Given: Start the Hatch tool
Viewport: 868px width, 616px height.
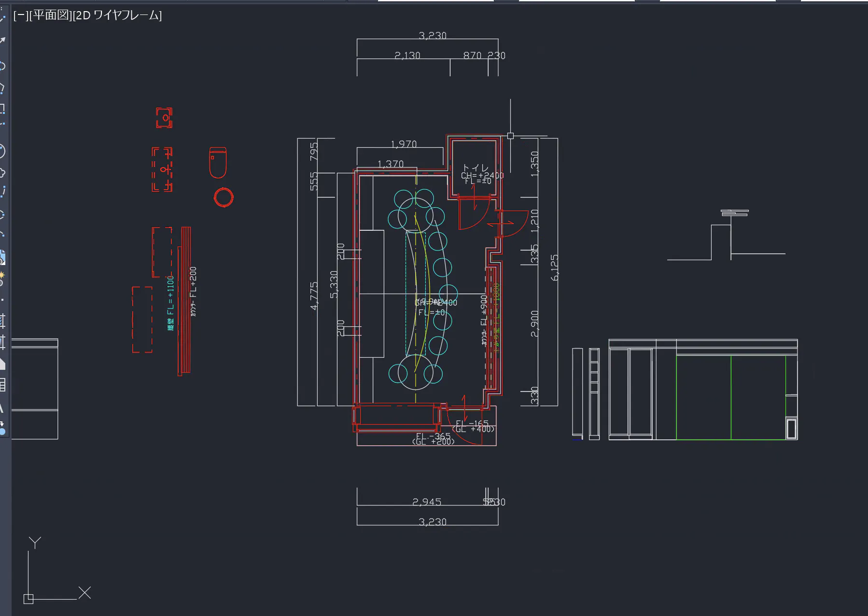Looking at the screenshot, I should [x=2, y=321].
